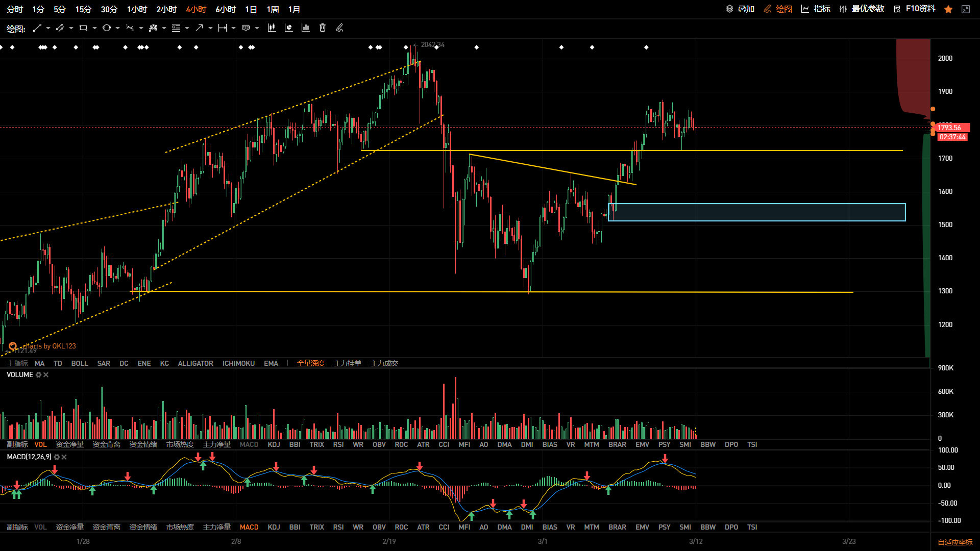
Task: Click the favorite star icon
Action: [948, 9]
